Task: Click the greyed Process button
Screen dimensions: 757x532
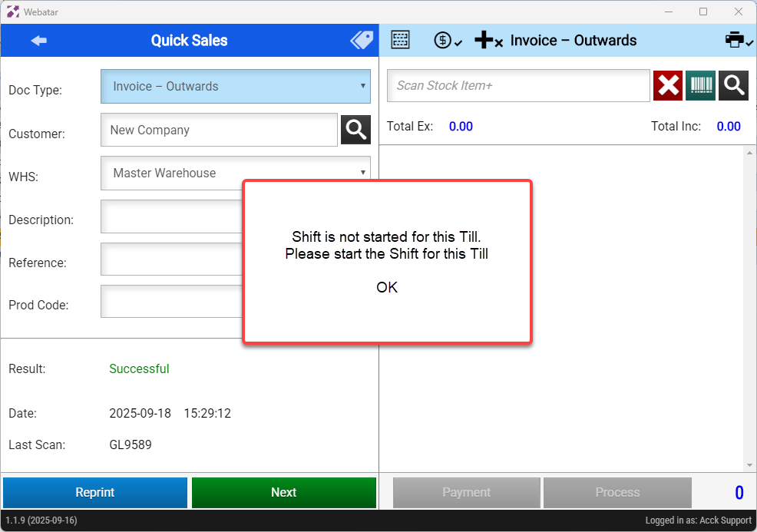Action: [617, 492]
